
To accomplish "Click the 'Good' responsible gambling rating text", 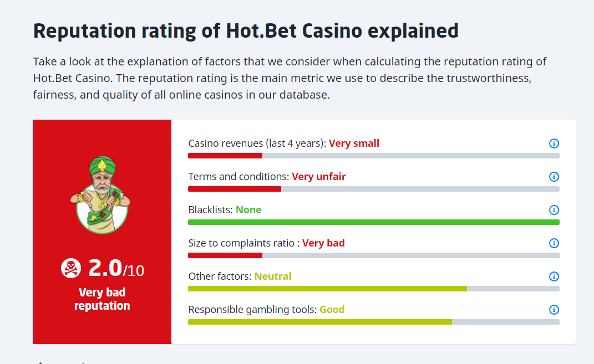I will [332, 310].
